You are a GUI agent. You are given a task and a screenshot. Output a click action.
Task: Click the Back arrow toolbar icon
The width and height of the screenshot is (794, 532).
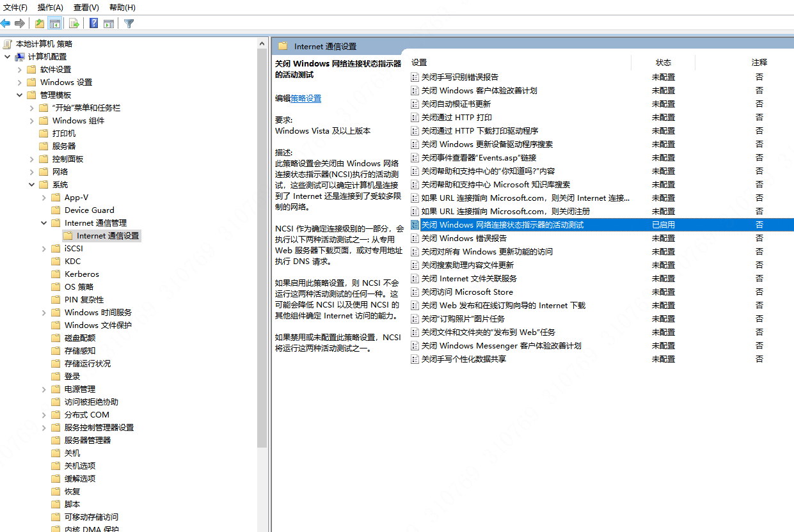pos(6,24)
